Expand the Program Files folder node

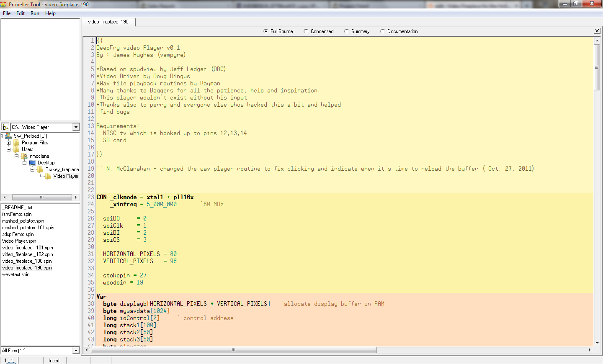8,143
